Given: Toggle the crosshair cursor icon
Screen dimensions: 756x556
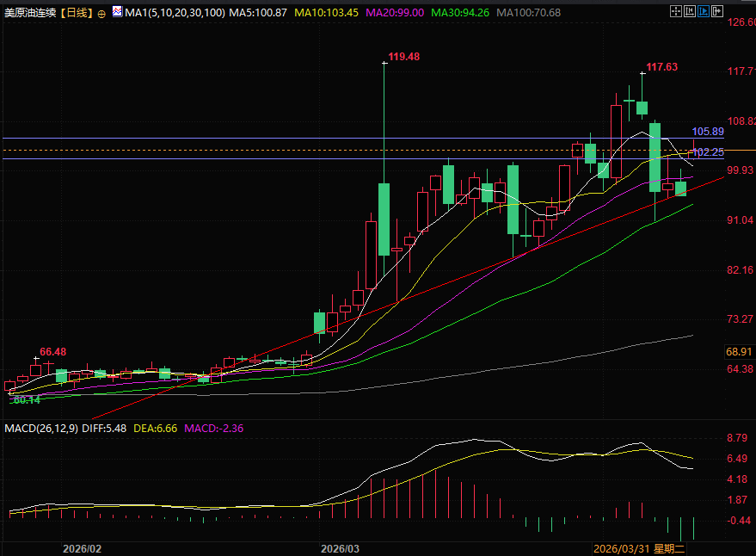Looking at the screenshot, I should 676,11.
